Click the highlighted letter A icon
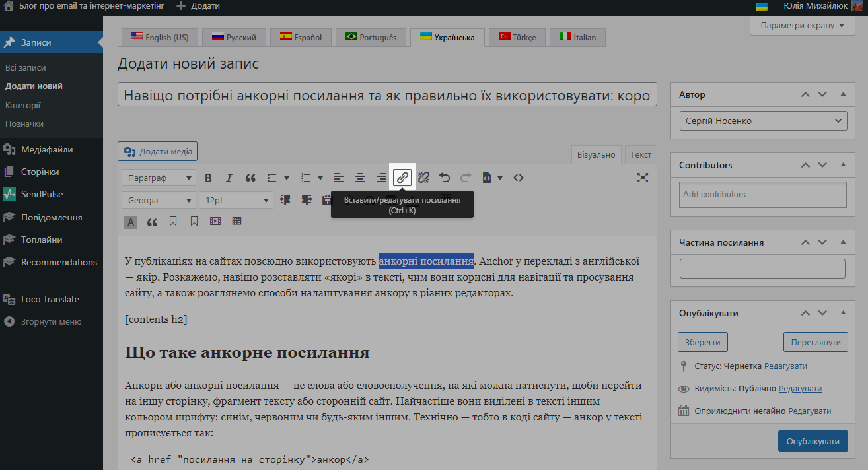This screenshot has height=470, width=868. [x=131, y=222]
